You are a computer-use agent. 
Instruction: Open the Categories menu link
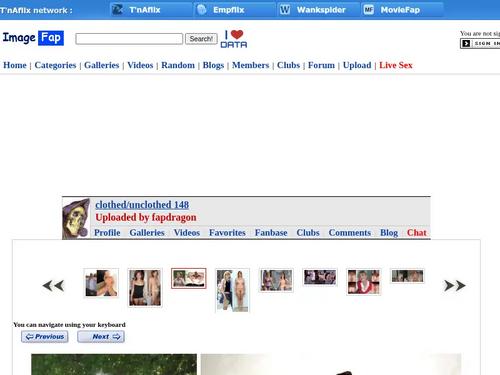55,65
